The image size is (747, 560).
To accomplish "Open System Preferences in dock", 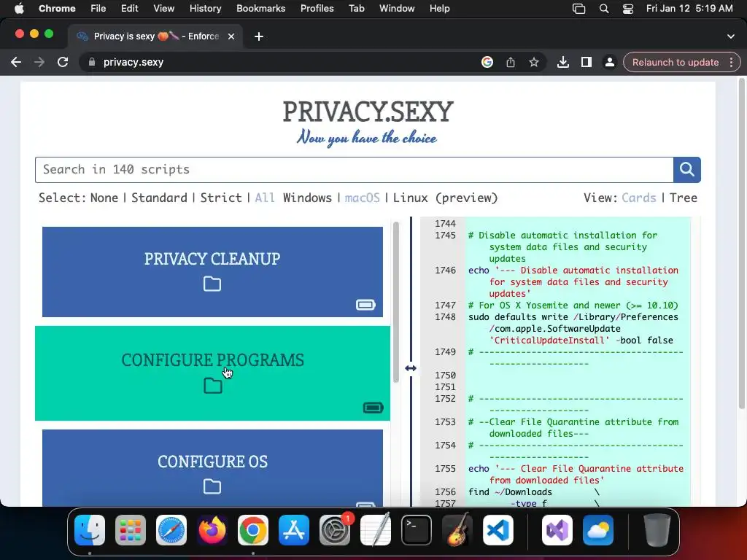I will (335, 530).
